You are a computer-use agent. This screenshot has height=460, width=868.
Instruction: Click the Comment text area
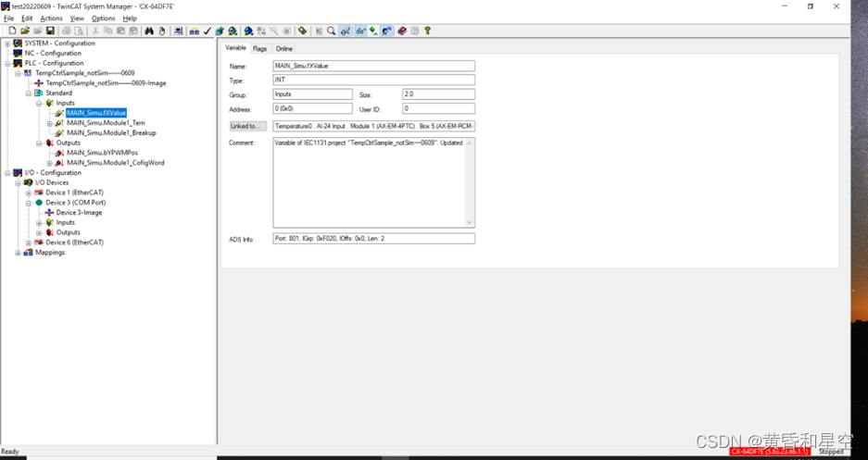370,182
